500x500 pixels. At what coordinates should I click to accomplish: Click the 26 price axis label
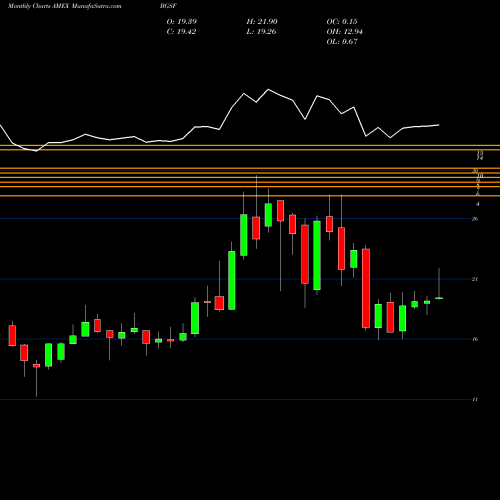click(475, 219)
